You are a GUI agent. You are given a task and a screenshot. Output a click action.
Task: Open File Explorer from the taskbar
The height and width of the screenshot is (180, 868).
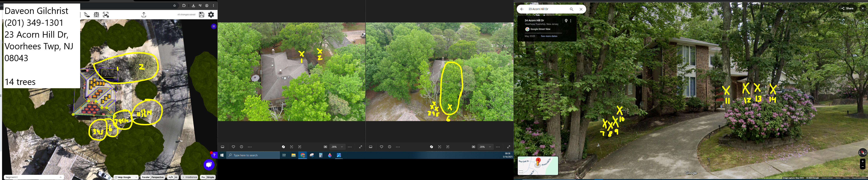point(293,155)
